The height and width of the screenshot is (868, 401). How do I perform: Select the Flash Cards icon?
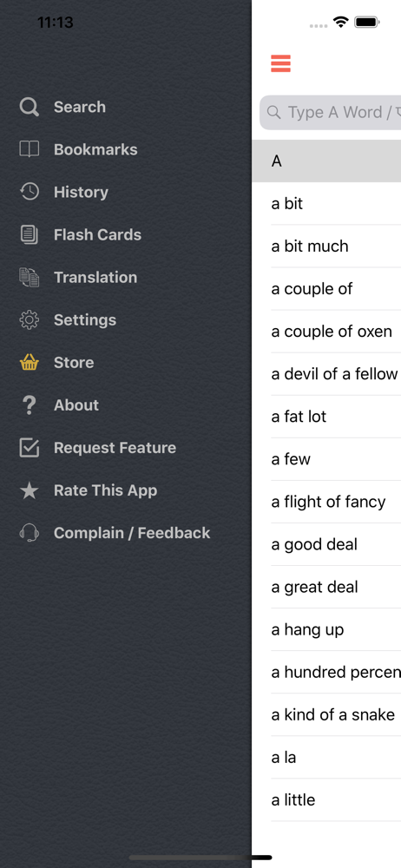(x=30, y=234)
